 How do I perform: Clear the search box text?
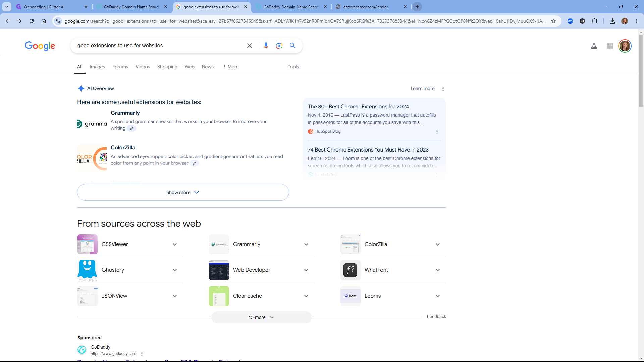point(249,46)
